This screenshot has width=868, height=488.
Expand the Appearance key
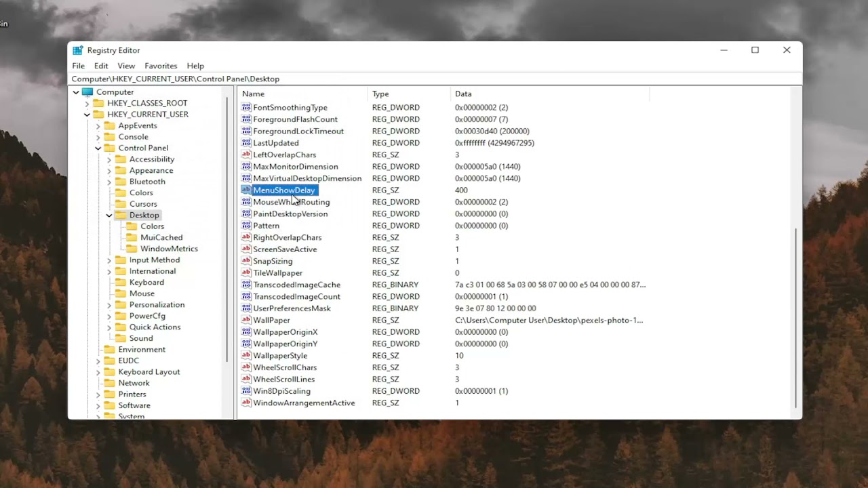click(x=108, y=171)
